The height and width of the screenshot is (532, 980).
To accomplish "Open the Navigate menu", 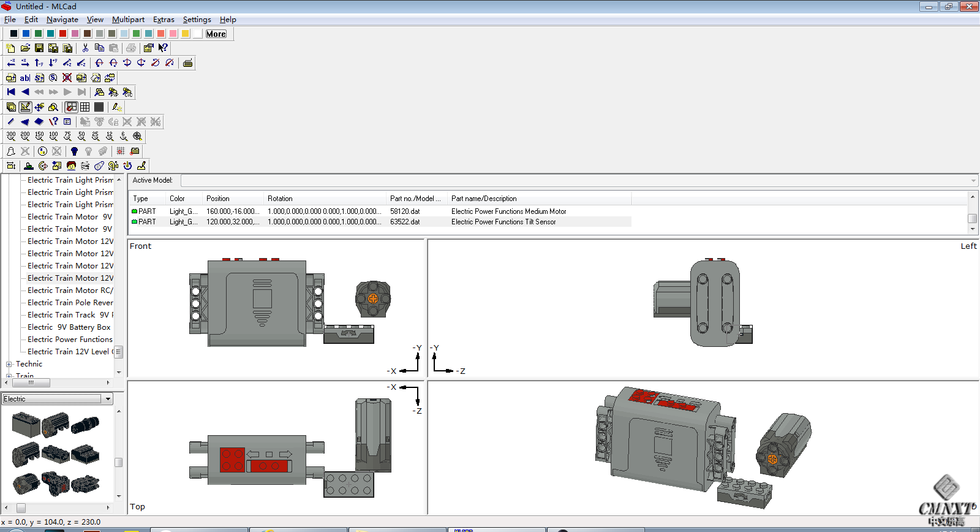I will click(x=62, y=20).
